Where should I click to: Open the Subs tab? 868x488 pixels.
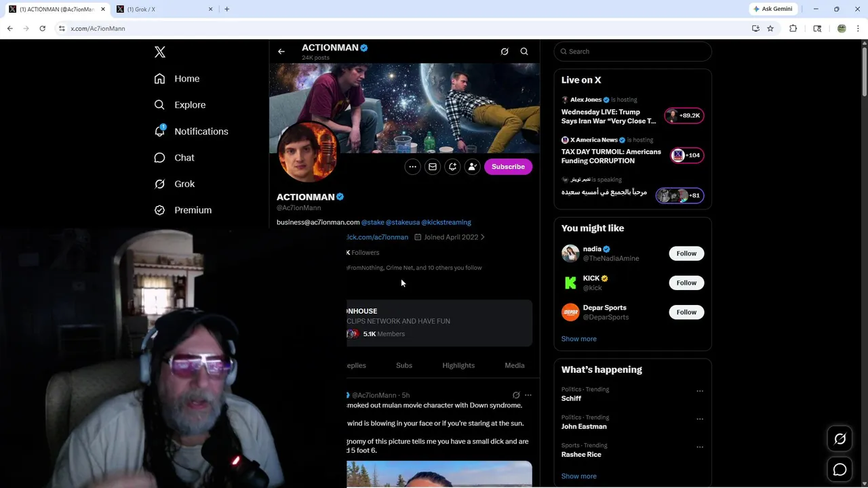coord(404,365)
